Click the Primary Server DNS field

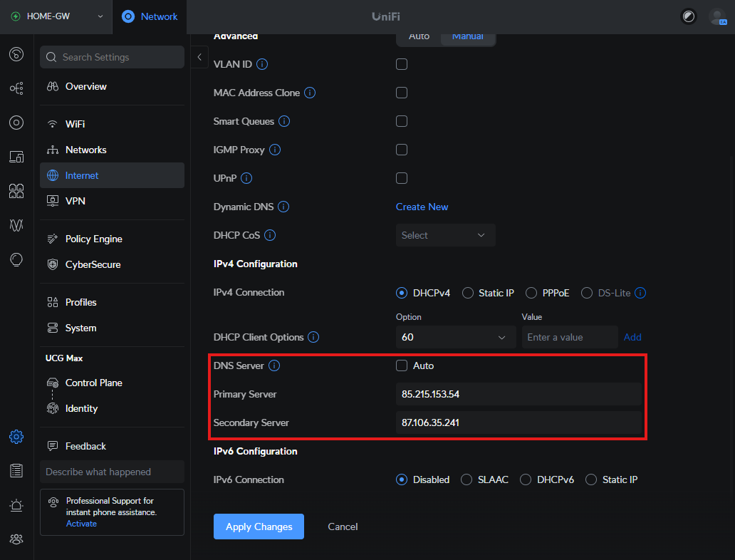pyautogui.click(x=518, y=394)
